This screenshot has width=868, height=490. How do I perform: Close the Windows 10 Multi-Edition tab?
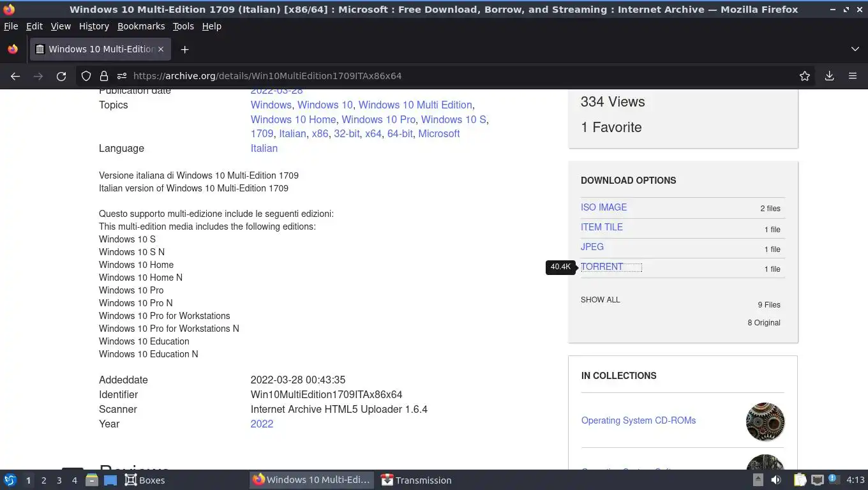[161, 49]
